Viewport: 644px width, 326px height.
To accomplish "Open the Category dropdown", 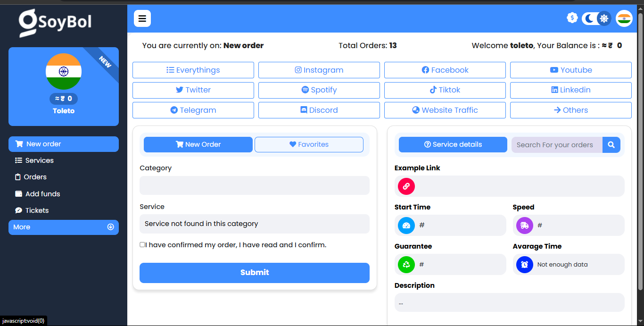I will coord(254,185).
